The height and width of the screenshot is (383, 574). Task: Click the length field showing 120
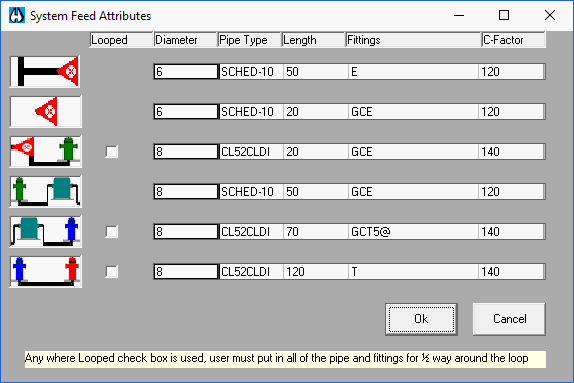point(316,272)
